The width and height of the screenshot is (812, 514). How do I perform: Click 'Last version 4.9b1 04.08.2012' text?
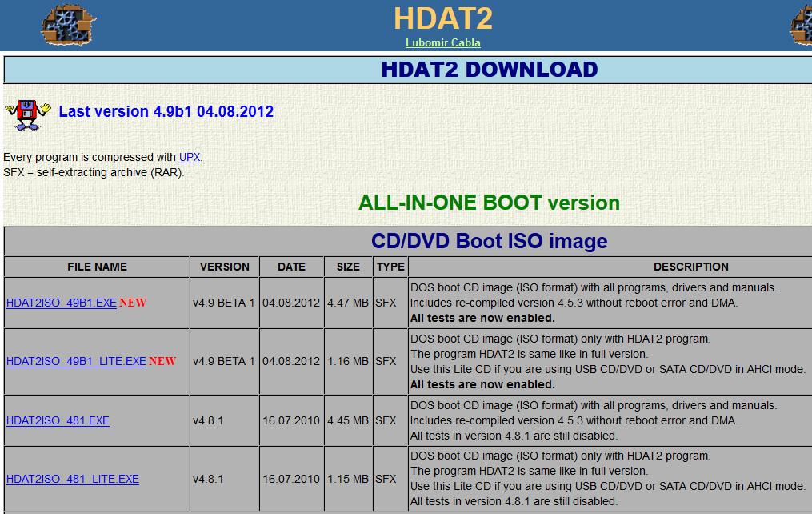(x=166, y=111)
